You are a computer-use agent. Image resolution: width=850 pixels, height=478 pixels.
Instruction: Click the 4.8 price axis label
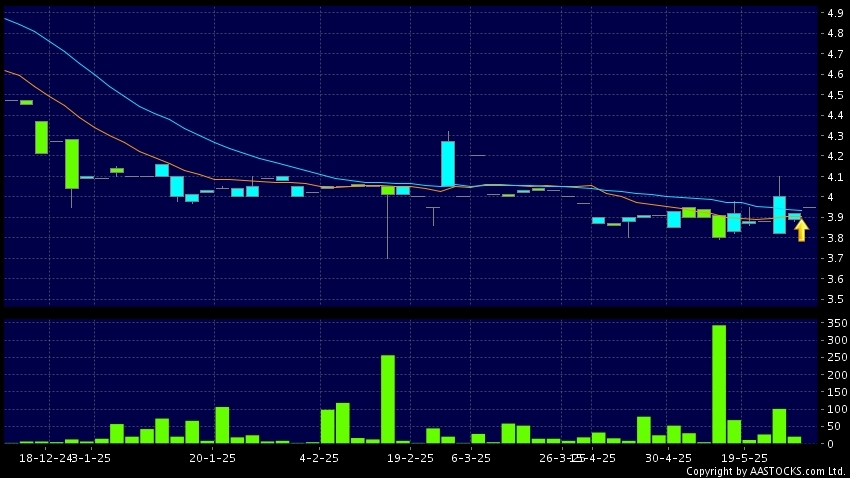click(x=835, y=34)
